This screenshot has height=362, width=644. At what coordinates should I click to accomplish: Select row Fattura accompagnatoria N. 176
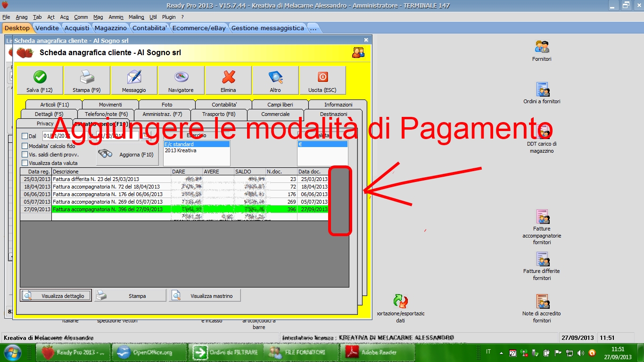(x=174, y=194)
